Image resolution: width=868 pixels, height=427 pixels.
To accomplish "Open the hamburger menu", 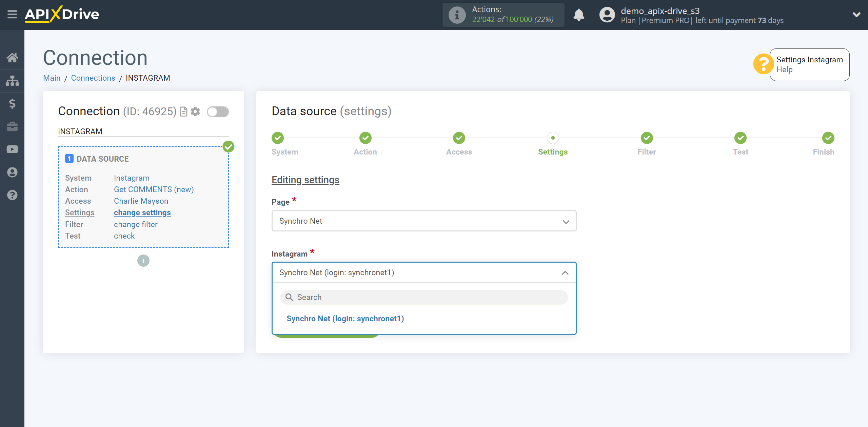I will 12,15.
